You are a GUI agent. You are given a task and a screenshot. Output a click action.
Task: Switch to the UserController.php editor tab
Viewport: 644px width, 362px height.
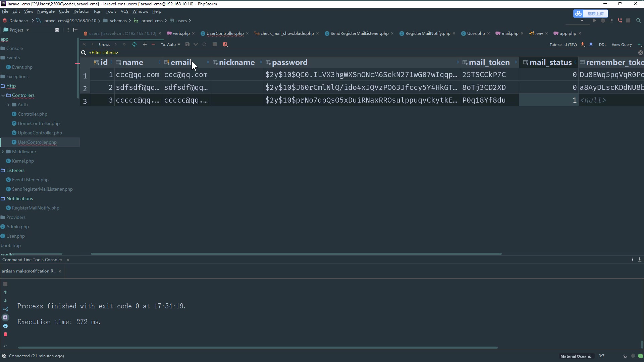pyautogui.click(x=225, y=34)
